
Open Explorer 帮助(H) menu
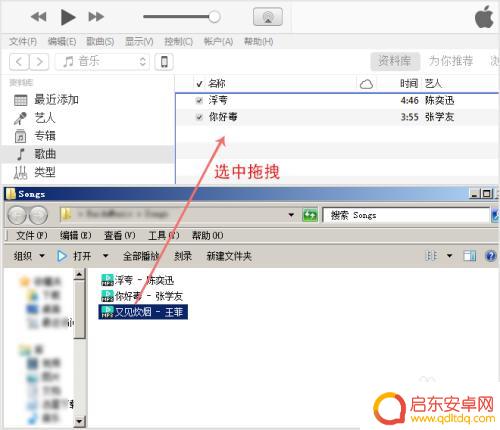[208, 236]
